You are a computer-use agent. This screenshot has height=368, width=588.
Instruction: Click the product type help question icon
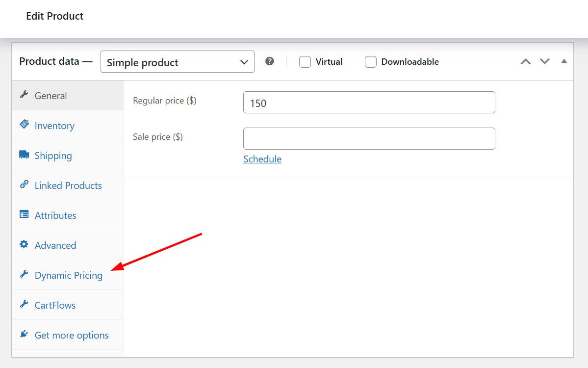pos(270,61)
